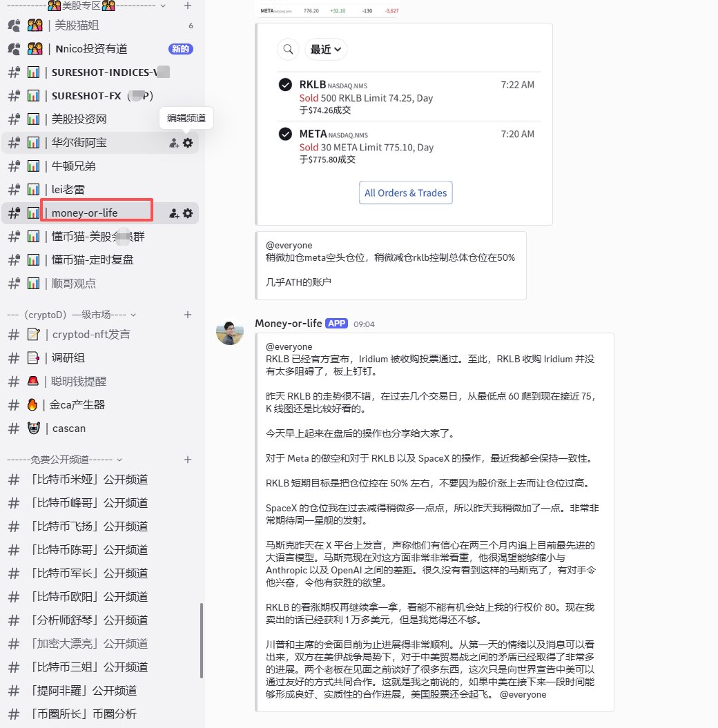Open 「比特币欧阳」公开频道
The width and height of the screenshot is (718, 728).
pyautogui.click(x=100, y=597)
